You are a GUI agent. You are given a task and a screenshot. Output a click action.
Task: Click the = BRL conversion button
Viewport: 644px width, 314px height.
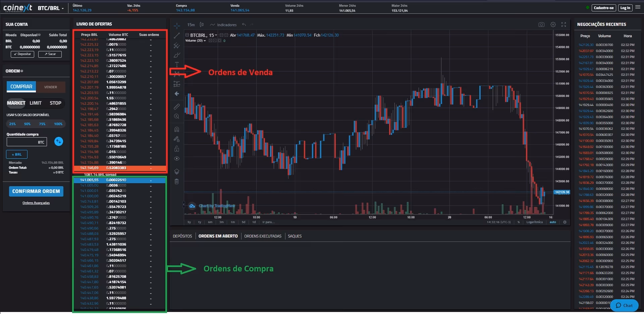tap(17, 154)
